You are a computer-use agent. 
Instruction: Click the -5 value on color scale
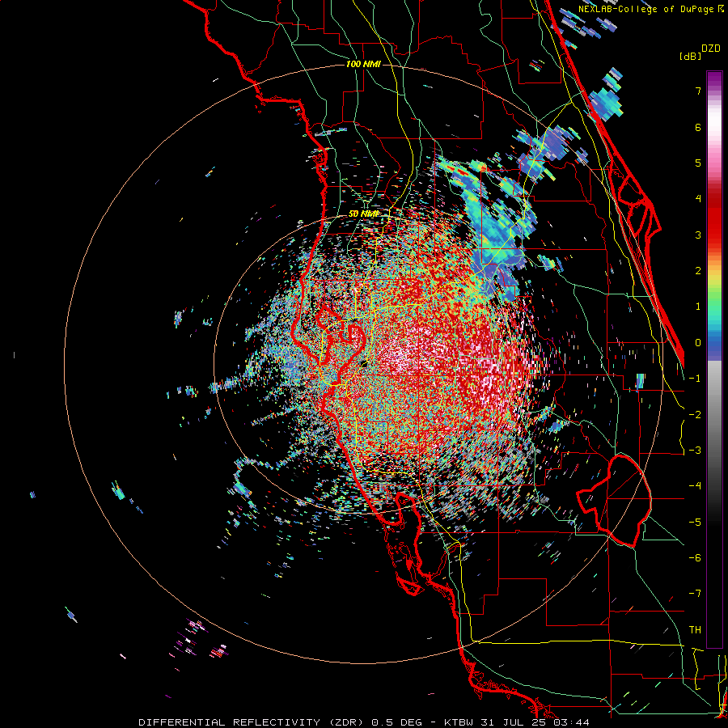pyautogui.click(x=695, y=522)
